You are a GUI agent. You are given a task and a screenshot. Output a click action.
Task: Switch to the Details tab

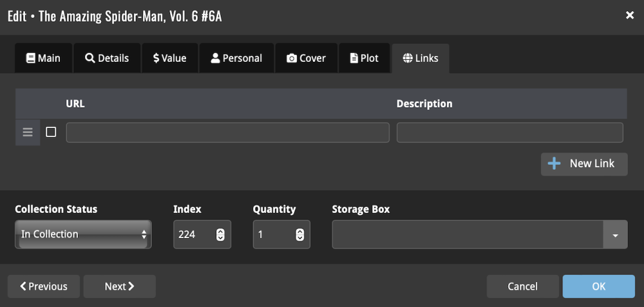click(x=107, y=58)
